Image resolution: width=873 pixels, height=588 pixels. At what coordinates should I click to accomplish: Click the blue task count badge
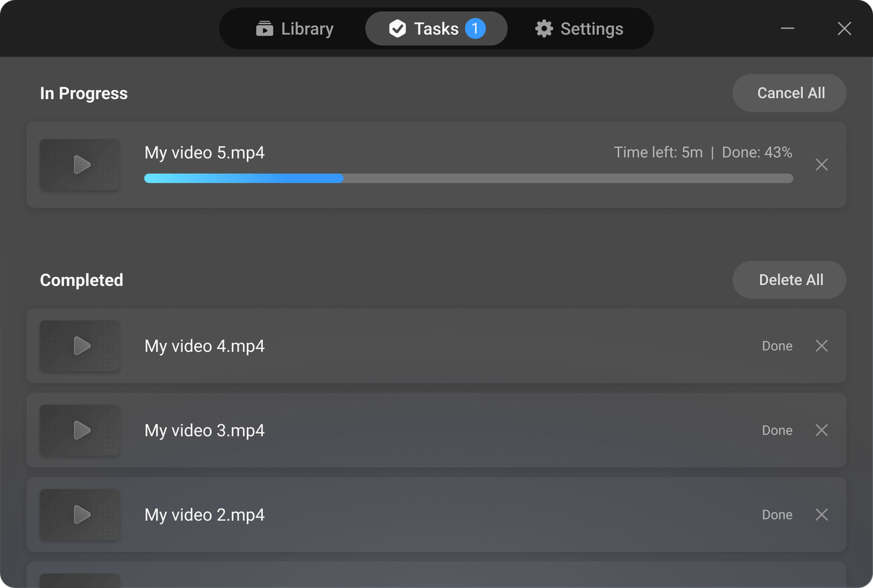click(x=475, y=29)
